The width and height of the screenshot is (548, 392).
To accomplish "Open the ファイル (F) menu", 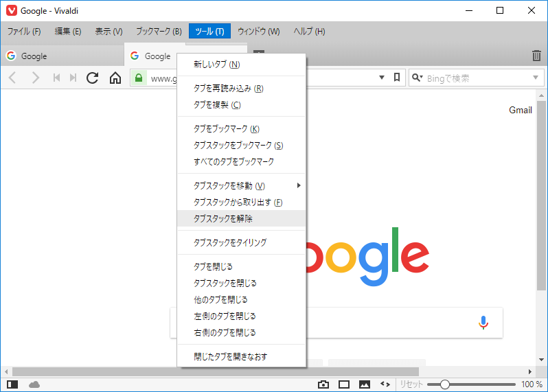I will pyautogui.click(x=24, y=32).
